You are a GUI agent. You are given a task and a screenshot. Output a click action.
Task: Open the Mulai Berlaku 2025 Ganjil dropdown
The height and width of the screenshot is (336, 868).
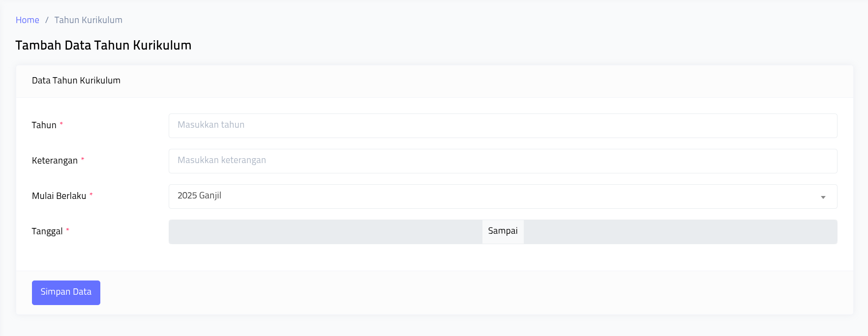492,196
